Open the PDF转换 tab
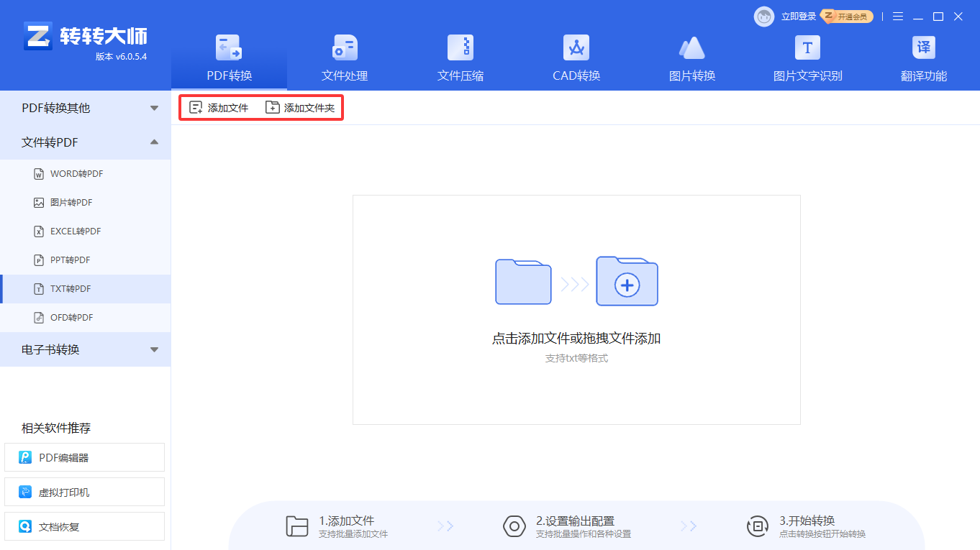980x550 pixels. [230, 59]
